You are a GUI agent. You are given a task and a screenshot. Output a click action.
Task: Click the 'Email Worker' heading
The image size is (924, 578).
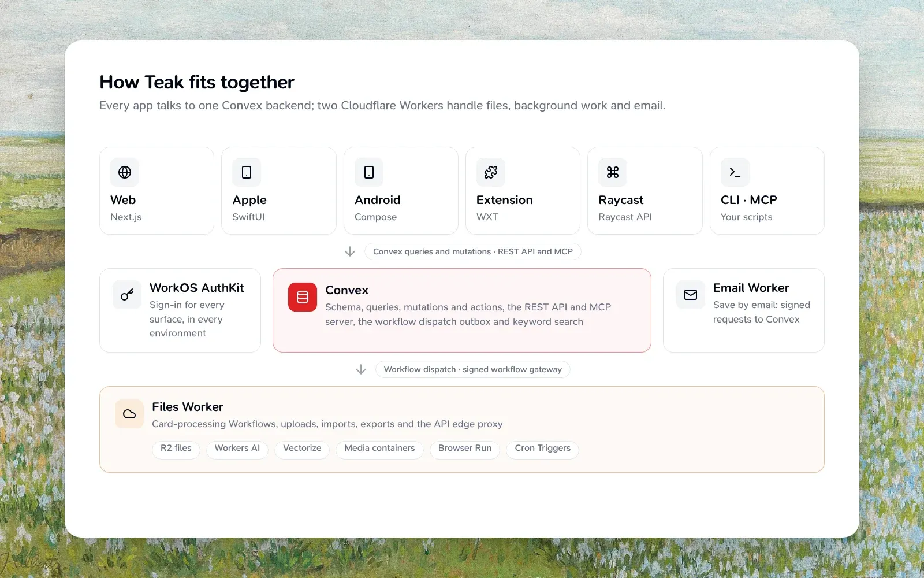click(x=751, y=288)
